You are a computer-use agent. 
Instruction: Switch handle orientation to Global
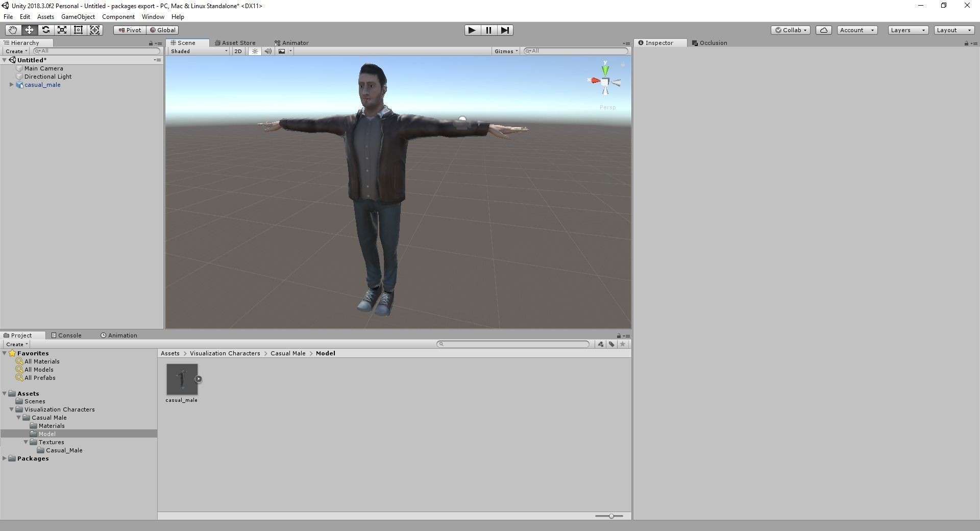click(x=162, y=30)
